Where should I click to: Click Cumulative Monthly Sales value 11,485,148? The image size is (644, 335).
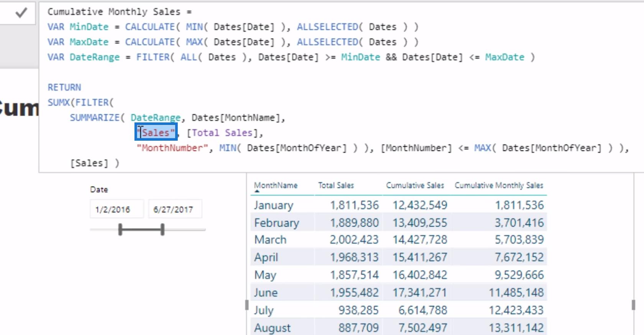point(516,293)
